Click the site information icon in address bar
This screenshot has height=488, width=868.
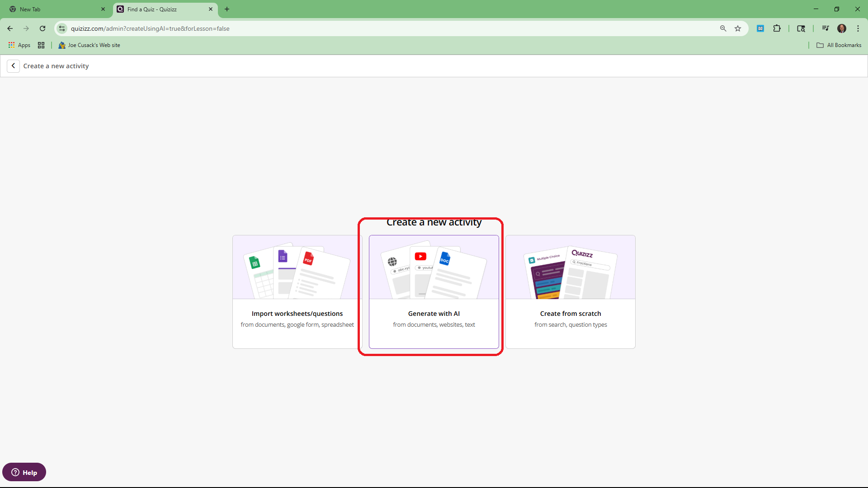click(x=62, y=28)
